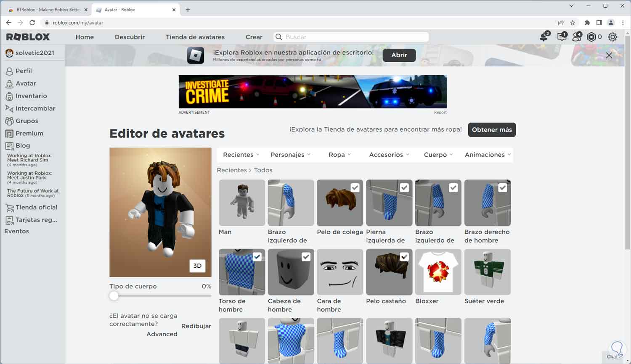Open Descubrir in the top navigation

[x=130, y=37]
